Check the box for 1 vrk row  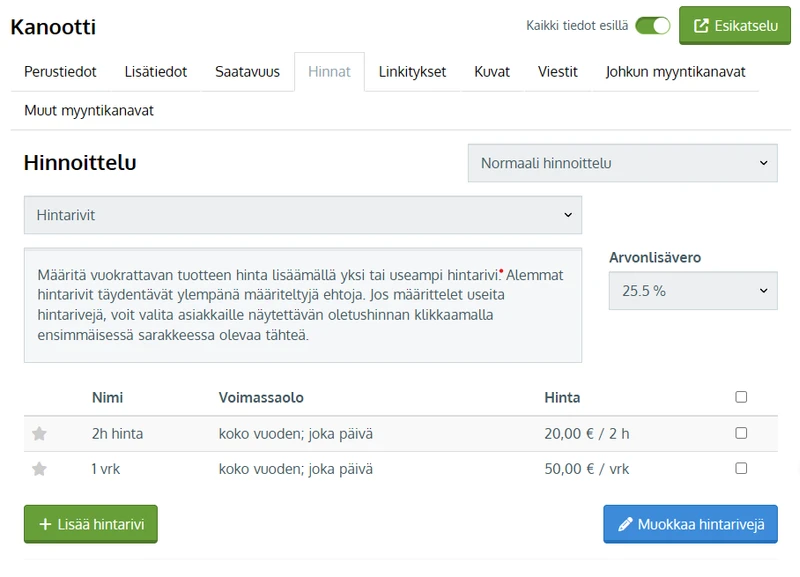tap(741, 468)
